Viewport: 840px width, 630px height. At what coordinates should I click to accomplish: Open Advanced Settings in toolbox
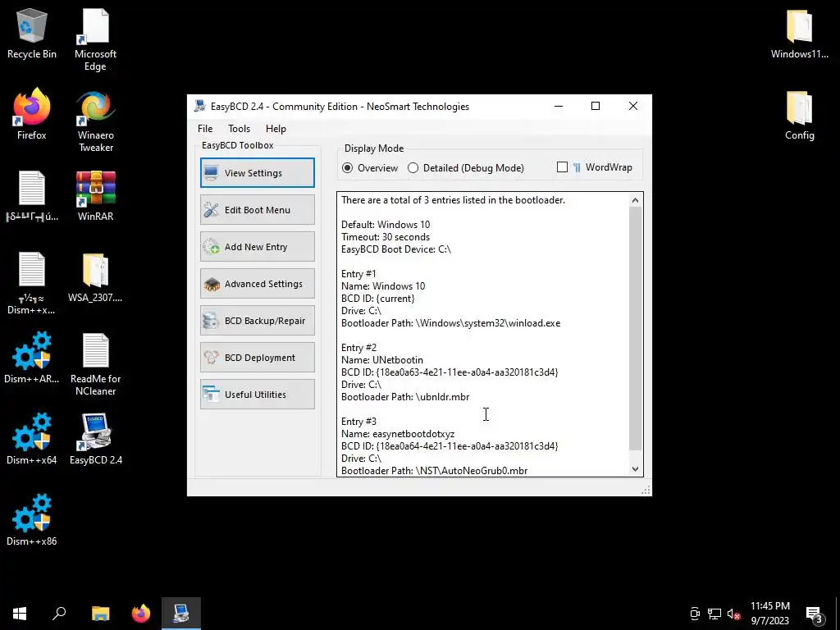(257, 283)
